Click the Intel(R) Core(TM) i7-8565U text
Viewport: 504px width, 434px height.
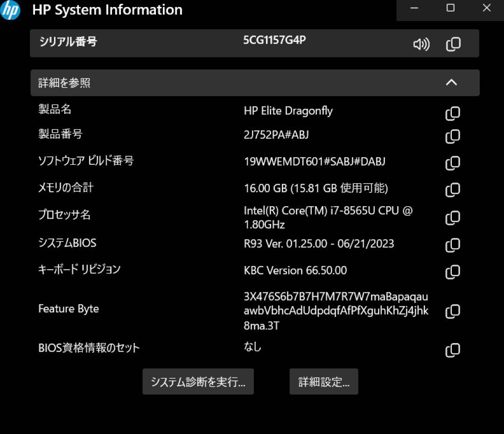click(x=328, y=217)
